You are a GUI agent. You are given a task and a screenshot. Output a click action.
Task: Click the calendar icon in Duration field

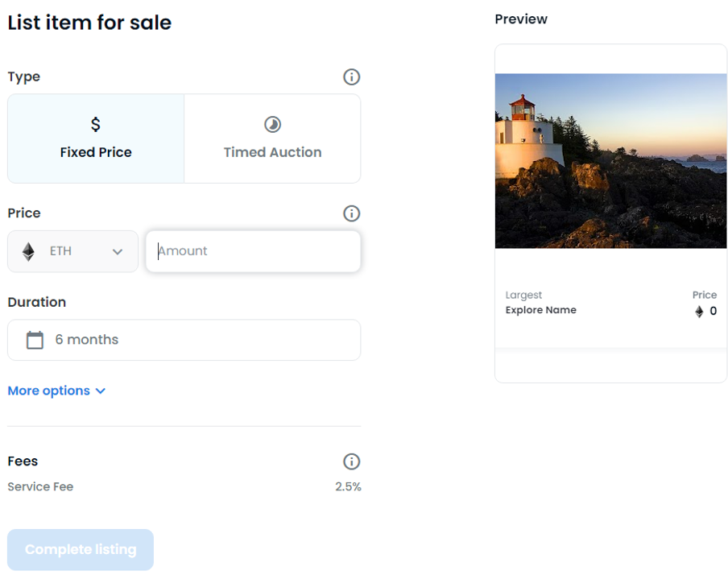35,340
